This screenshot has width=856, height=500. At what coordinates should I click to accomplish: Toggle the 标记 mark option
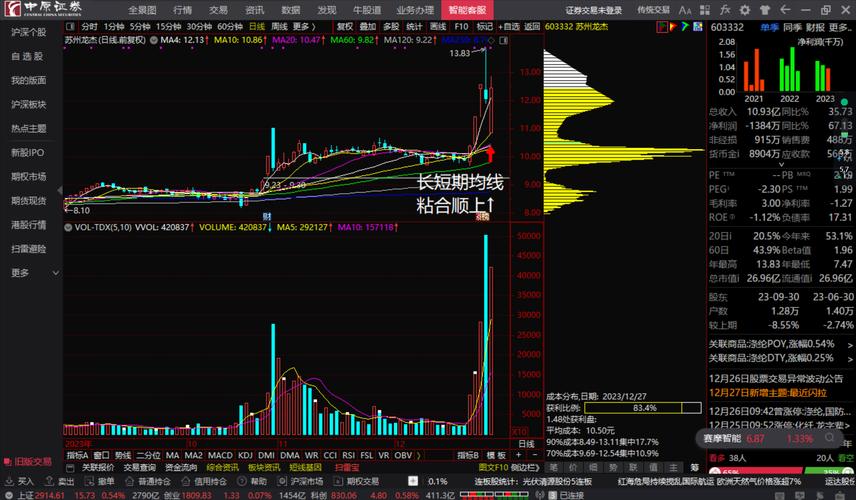coord(485,26)
